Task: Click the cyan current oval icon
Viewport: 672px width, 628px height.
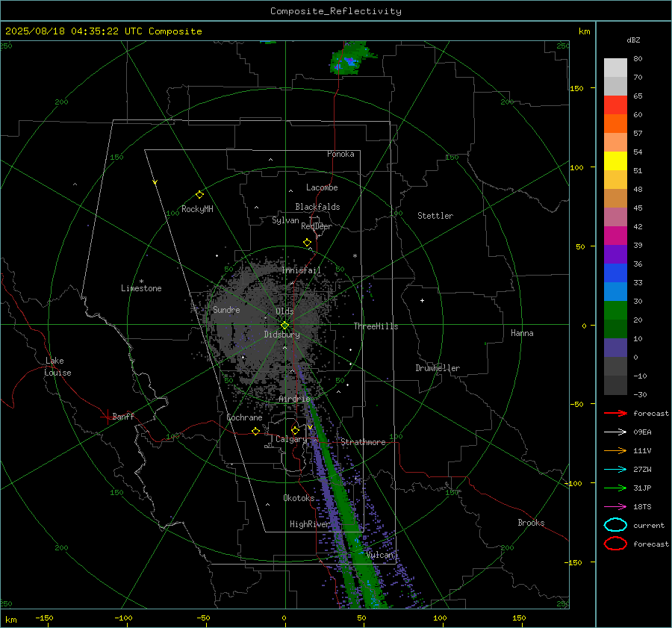Action: pyautogui.click(x=615, y=525)
